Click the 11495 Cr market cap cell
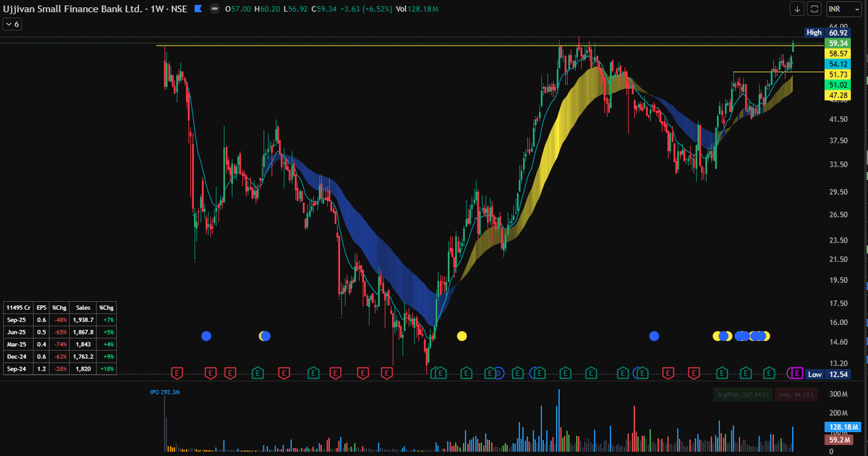The height and width of the screenshot is (456, 868). pyautogui.click(x=18, y=308)
